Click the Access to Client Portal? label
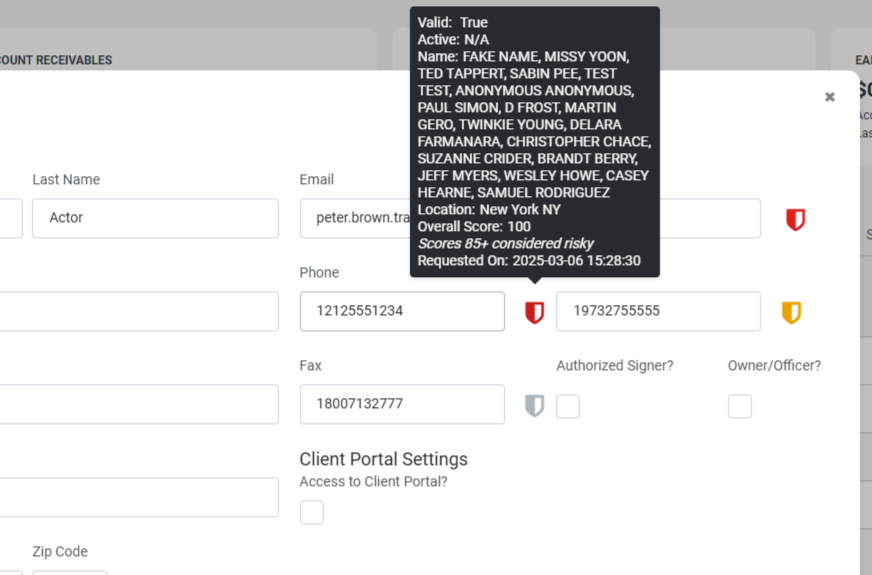Screen dimensions: 872x575 point(373,482)
